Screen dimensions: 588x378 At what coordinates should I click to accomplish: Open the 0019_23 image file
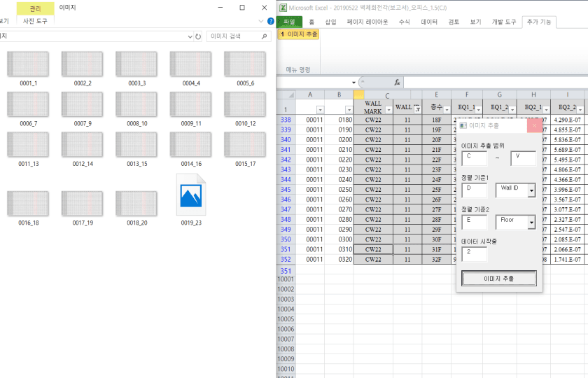[190, 195]
